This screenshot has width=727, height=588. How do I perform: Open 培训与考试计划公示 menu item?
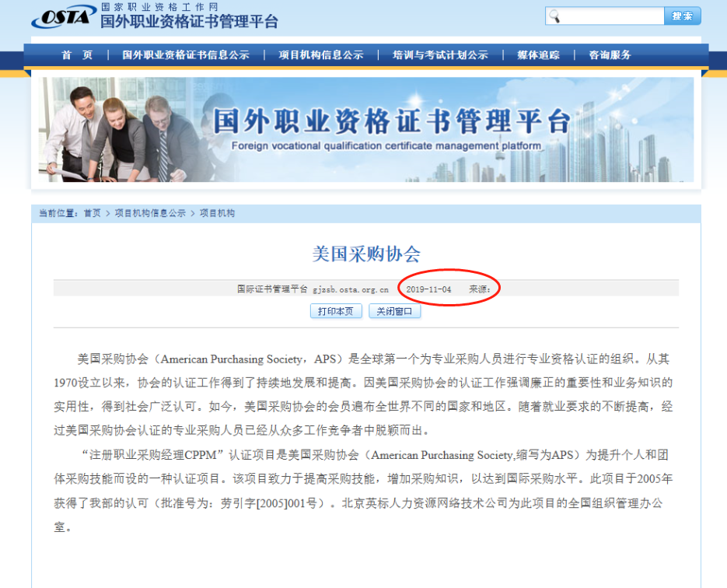[x=440, y=55]
